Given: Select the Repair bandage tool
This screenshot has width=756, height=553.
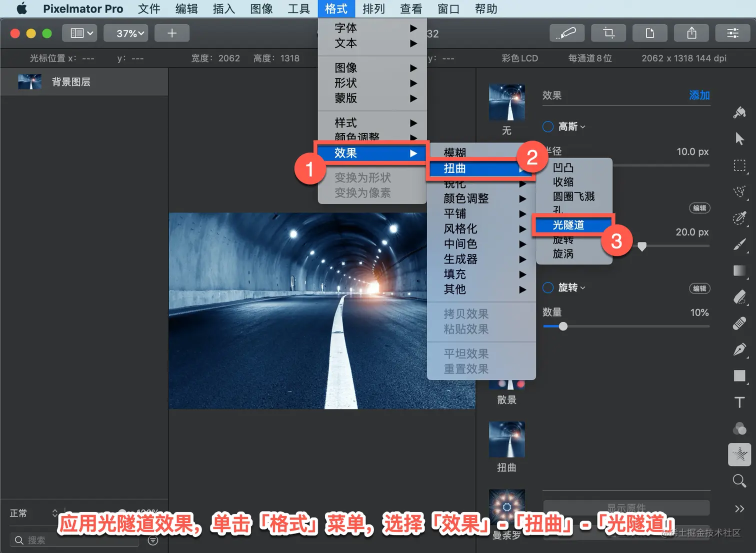Looking at the screenshot, I should tap(739, 323).
